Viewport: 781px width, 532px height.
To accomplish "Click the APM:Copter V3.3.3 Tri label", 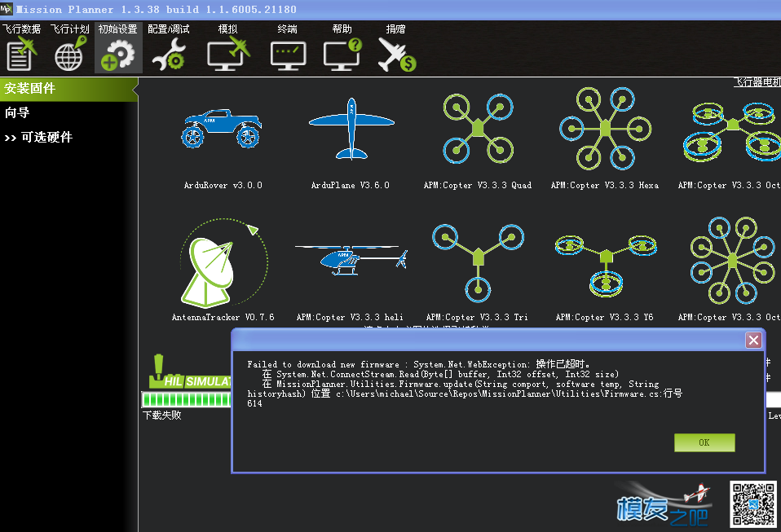I will [477, 317].
